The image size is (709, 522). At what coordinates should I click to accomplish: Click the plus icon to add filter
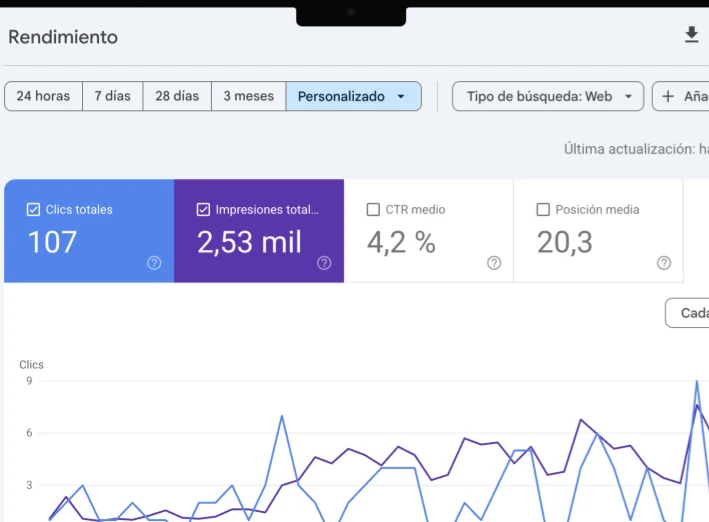pos(668,96)
